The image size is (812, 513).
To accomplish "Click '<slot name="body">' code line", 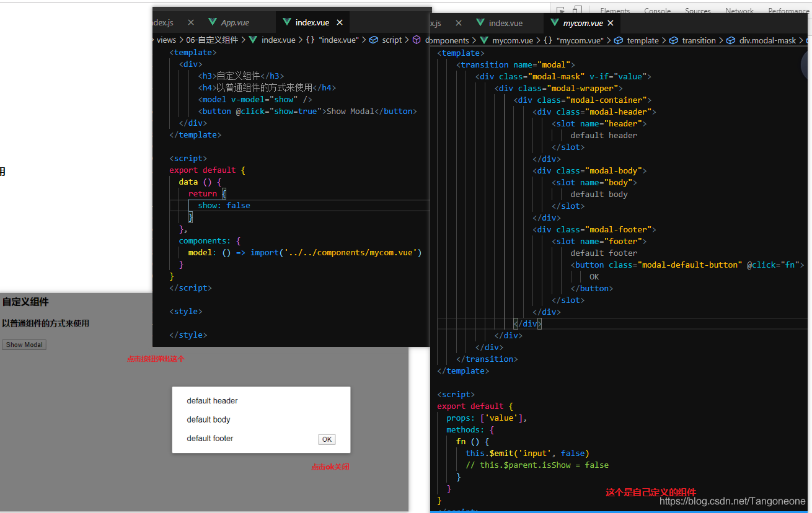I will coord(594,182).
